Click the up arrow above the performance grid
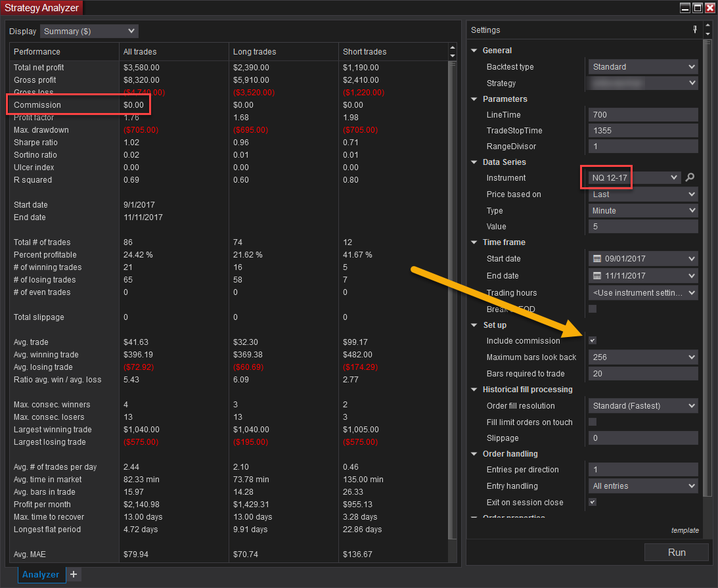Image resolution: width=718 pixels, height=588 pixels. click(453, 47)
